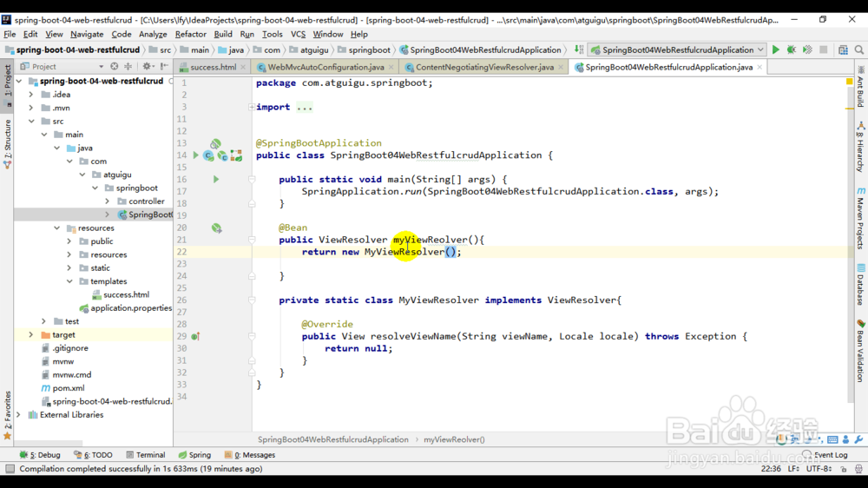Run with coverage icon in toolbar
This screenshot has height=488, width=868.
[807, 49]
